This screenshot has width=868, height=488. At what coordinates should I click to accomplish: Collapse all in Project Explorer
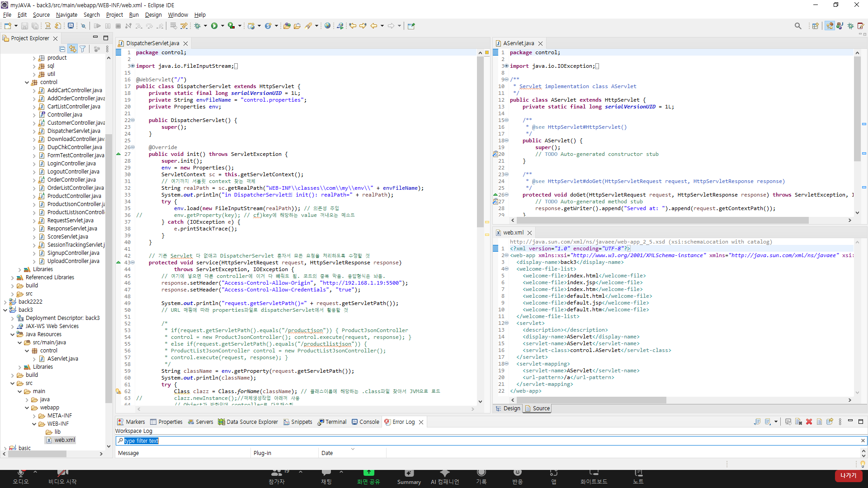click(62, 49)
